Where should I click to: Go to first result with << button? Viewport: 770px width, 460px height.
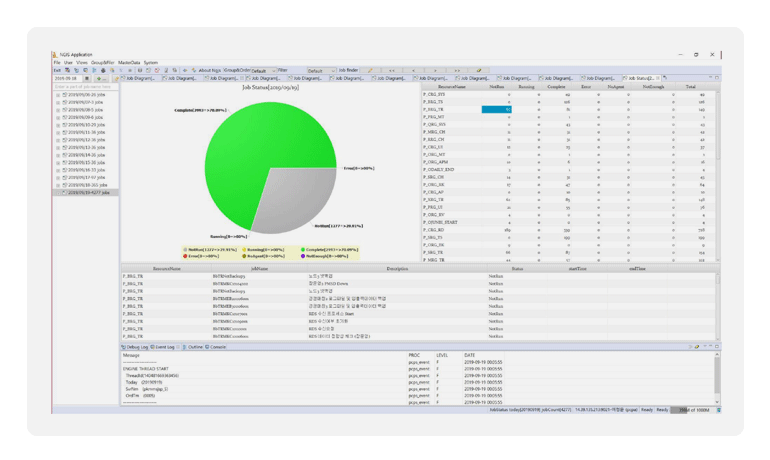click(391, 70)
